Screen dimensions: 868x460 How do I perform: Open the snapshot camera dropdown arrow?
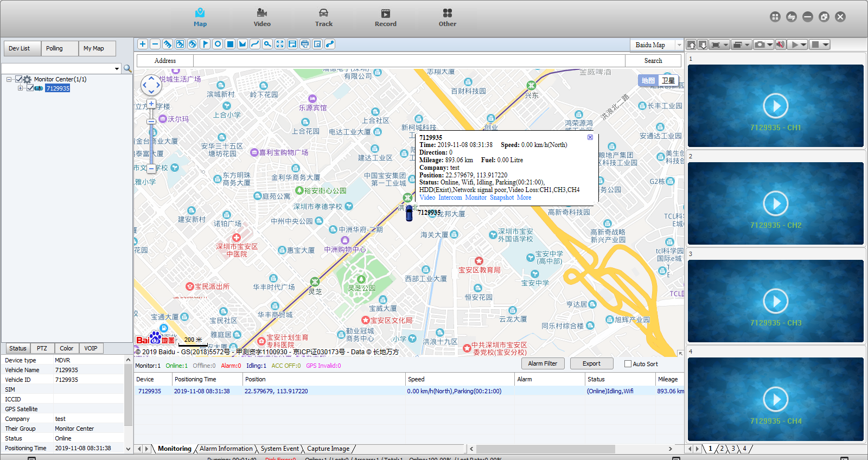coord(770,45)
